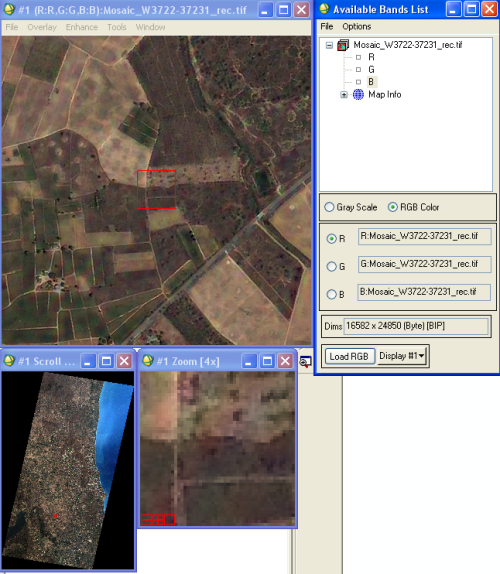Image resolution: width=500 pixels, height=574 pixels.
Task: Click the small display icon beside Zoom window
Action: coord(305,362)
